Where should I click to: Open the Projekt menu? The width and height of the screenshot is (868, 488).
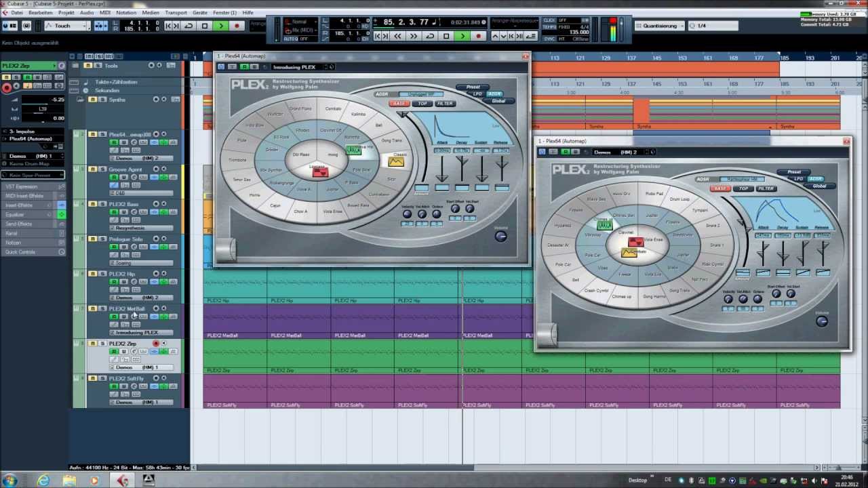[66, 13]
